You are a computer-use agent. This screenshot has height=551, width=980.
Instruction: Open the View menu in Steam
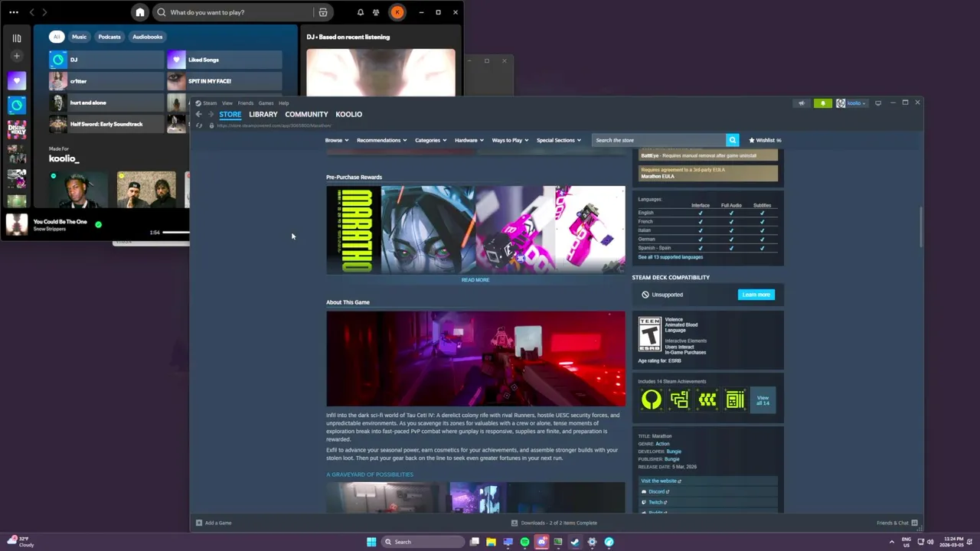click(227, 103)
